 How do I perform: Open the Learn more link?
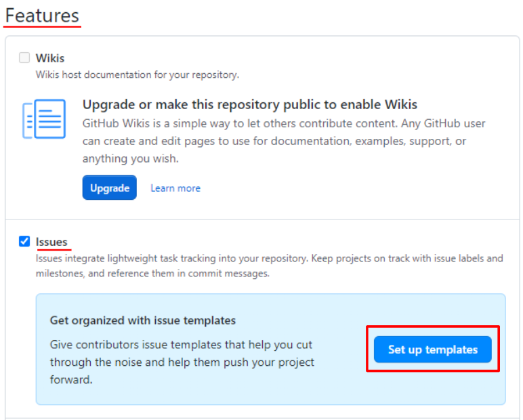(x=175, y=188)
